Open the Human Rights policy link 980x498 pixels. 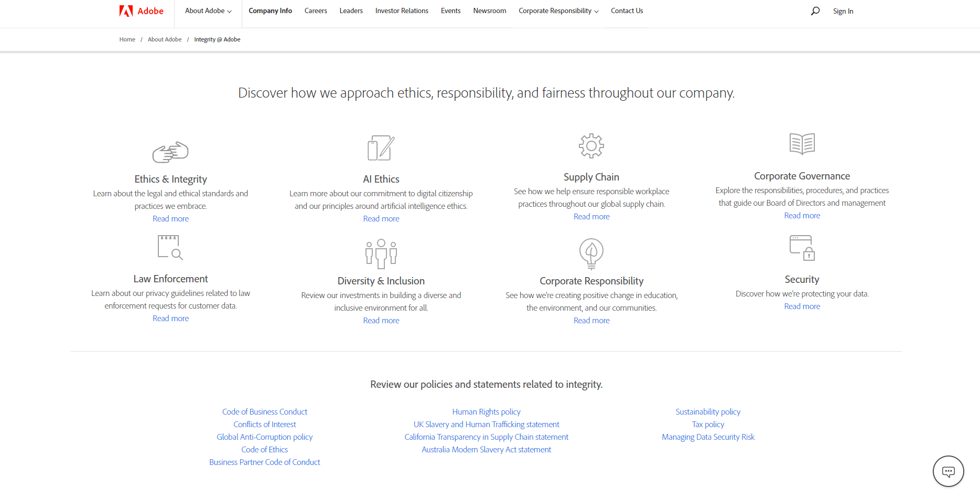tap(486, 412)
